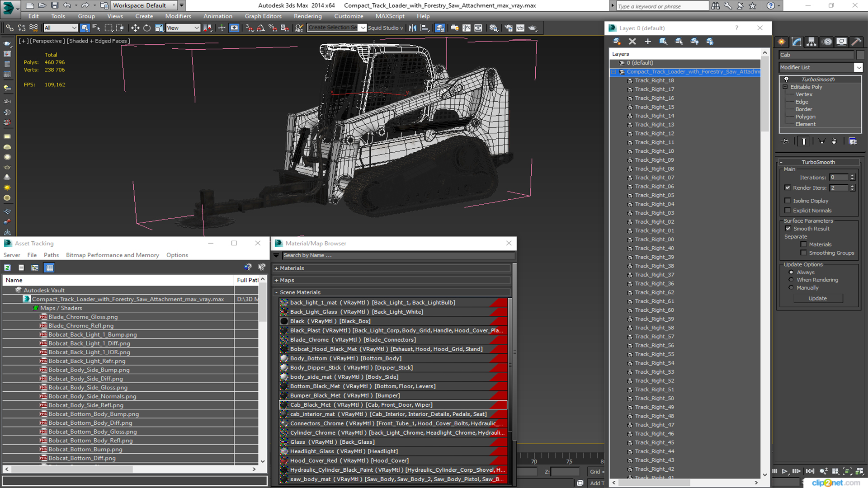Select Polygon sub-object level in stack

pos(805,117)
